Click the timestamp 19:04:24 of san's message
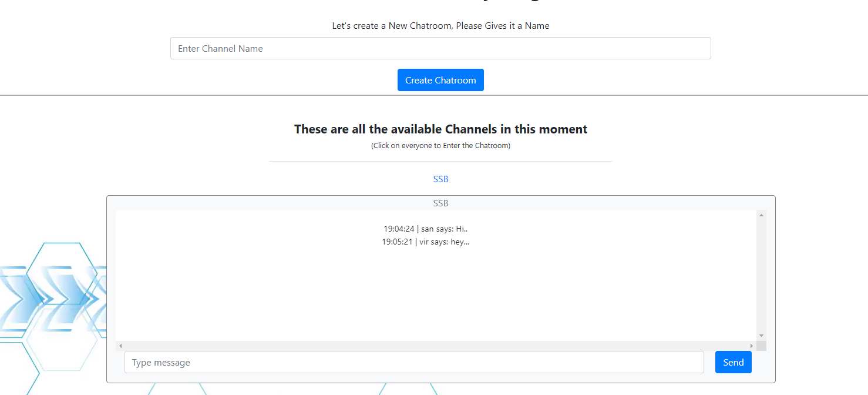Viewport: 868px width, 395px height. [399, 229]
